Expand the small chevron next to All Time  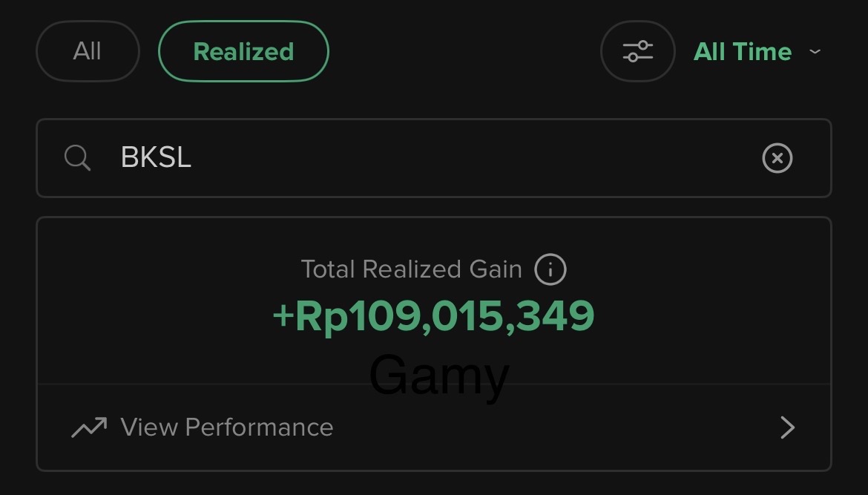point(815,52)
